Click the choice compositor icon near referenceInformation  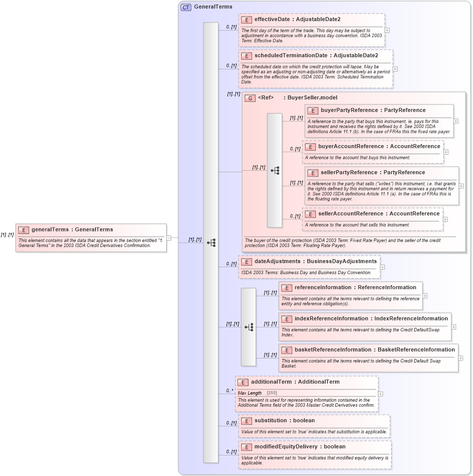249,327
